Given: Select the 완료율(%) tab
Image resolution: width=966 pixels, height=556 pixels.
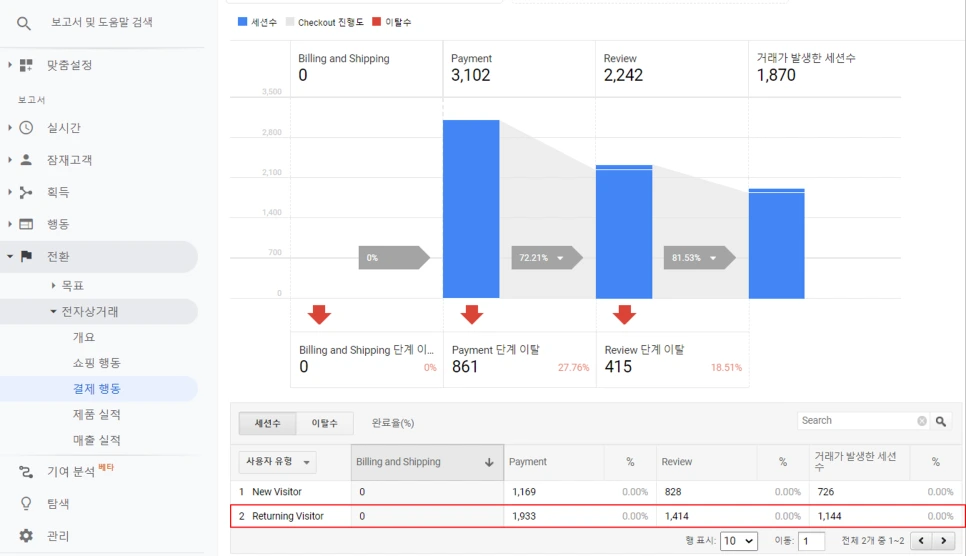Looking at the screenshot, I should [392, 423].
